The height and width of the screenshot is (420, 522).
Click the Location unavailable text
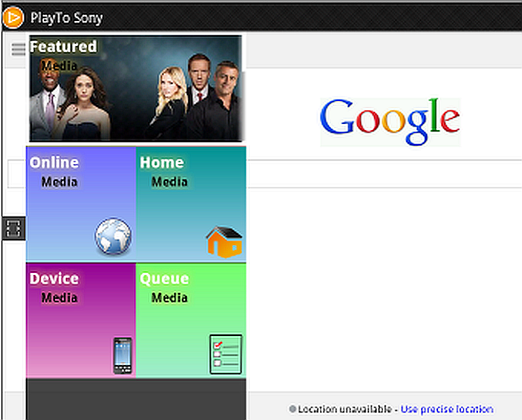pos(344,409)
